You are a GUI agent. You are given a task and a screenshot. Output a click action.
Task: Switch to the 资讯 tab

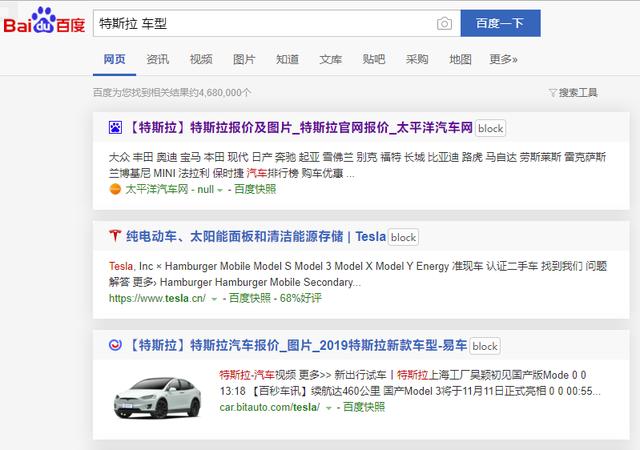pos(158,60)
